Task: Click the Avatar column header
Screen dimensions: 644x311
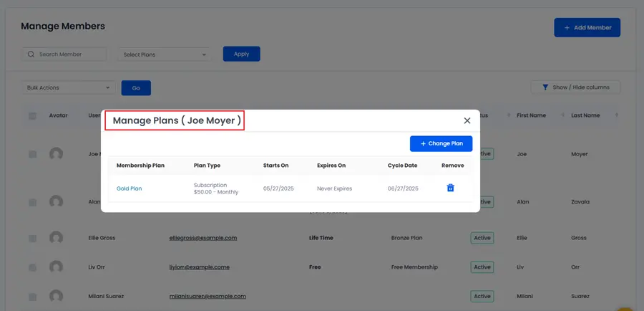Action: [59, 115]
